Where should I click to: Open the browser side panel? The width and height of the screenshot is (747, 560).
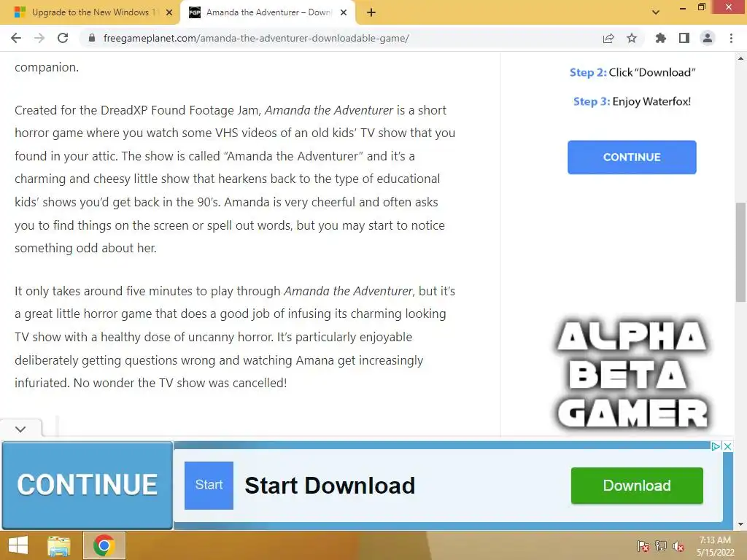coord(684,38)
